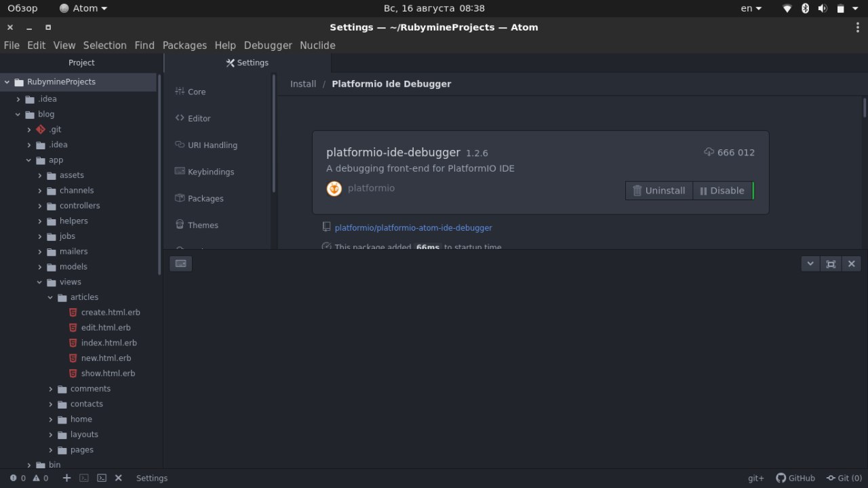Click the volume speaker icon in top bar
The width and height of the screenshot is (868, 488).
(x=822, y=8)
